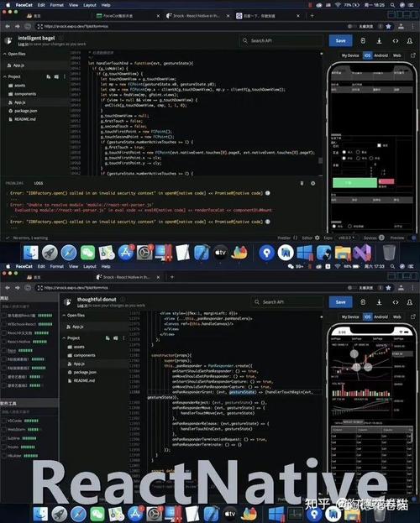Open Visual Studio icon in the upper dock
Viewport: 420px width, 523px height.
pos(363,253)
